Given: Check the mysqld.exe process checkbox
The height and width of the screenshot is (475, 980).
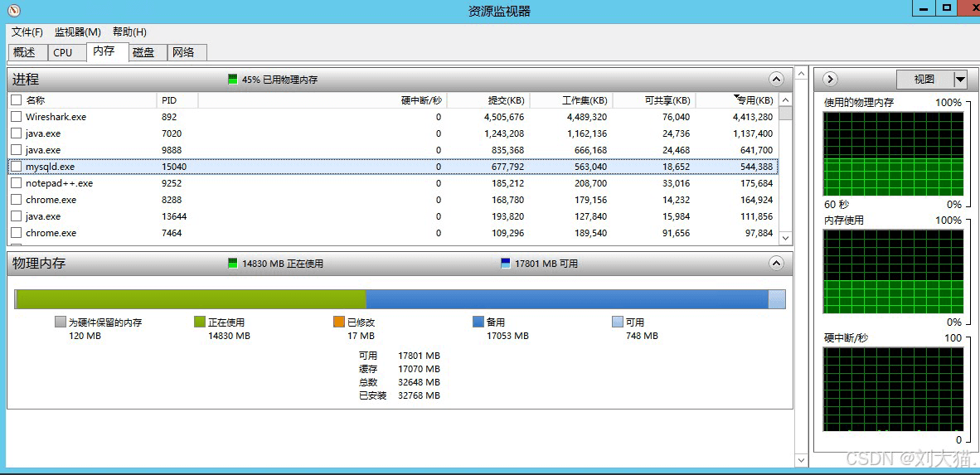Looking at the screenshot, I should [17, 167].
